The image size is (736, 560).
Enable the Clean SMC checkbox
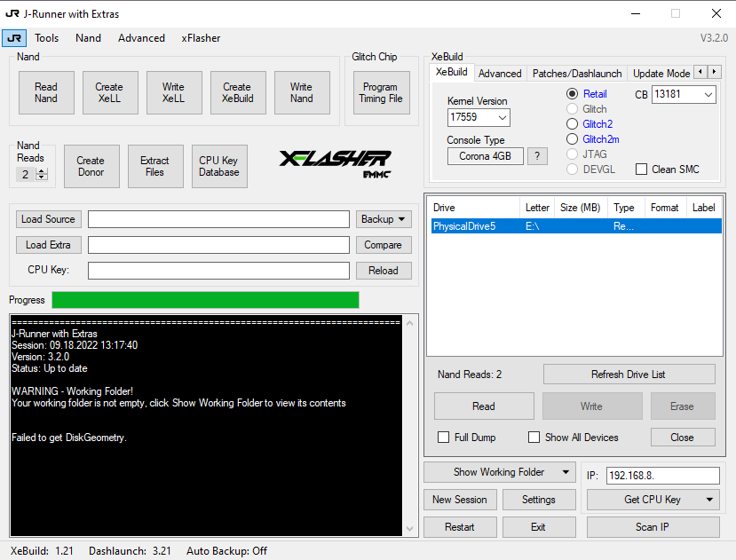tap(641, 169)
